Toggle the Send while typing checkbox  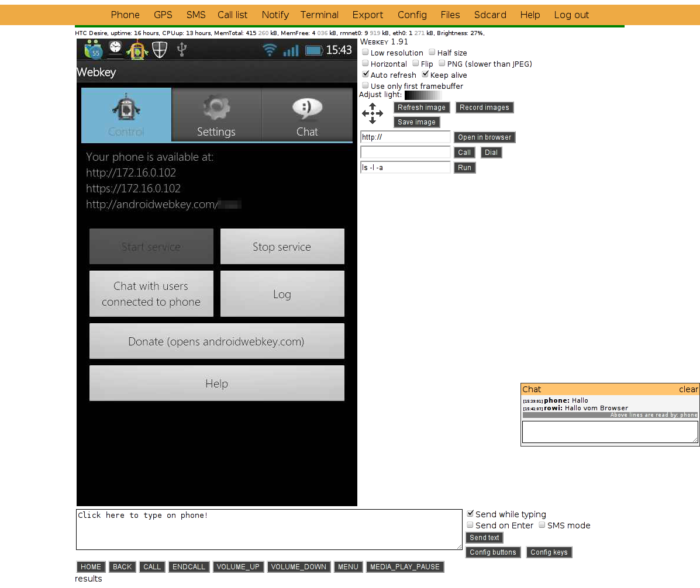pos(470,514)
